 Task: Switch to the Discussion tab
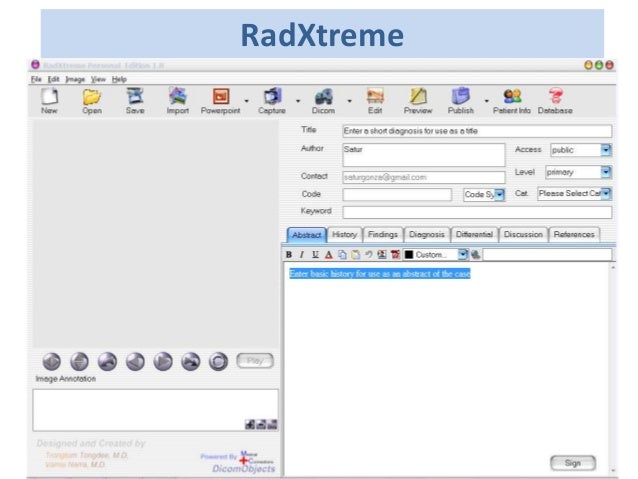523,235
